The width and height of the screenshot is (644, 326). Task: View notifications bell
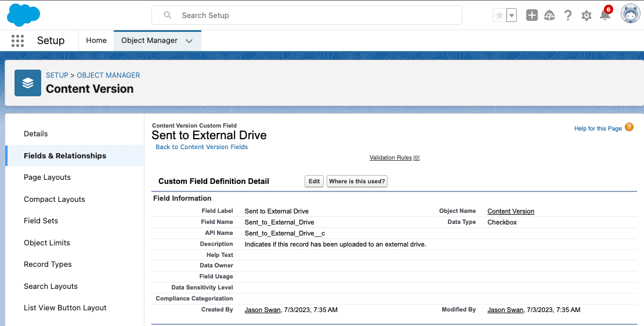click(x=605, y=16)
